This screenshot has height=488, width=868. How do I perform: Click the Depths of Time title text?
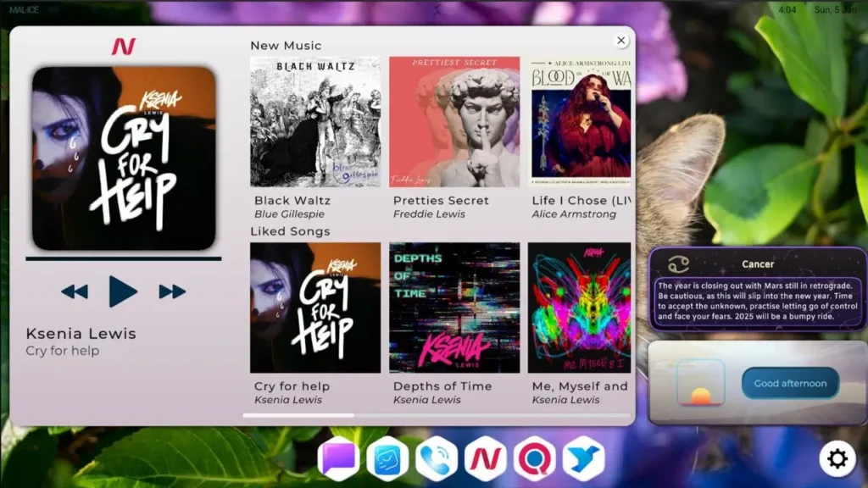(442, 386)
